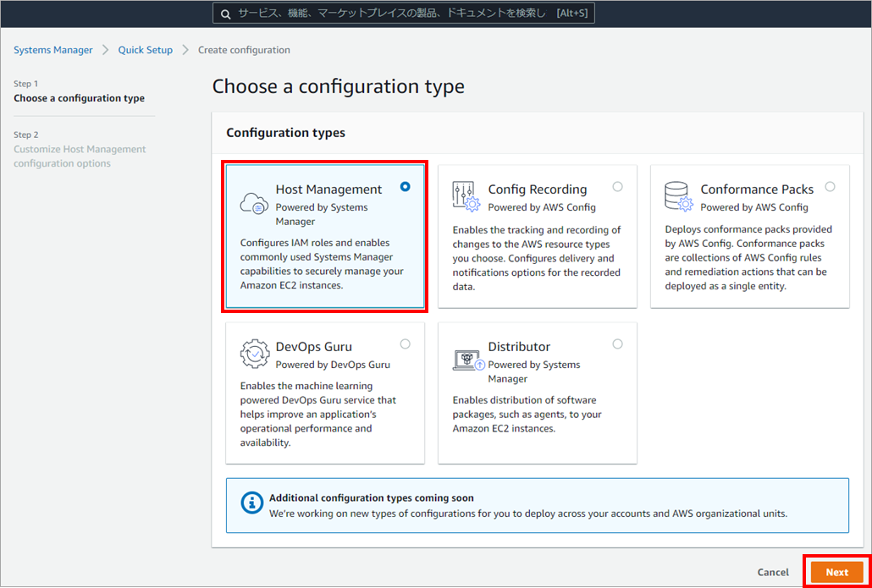
Task: Click the Host Management cloud icon
Action: coord(254,204)
